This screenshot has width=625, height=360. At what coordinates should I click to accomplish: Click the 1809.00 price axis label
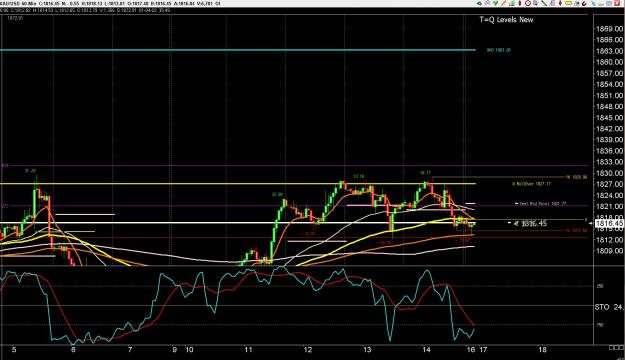[609, 251]
